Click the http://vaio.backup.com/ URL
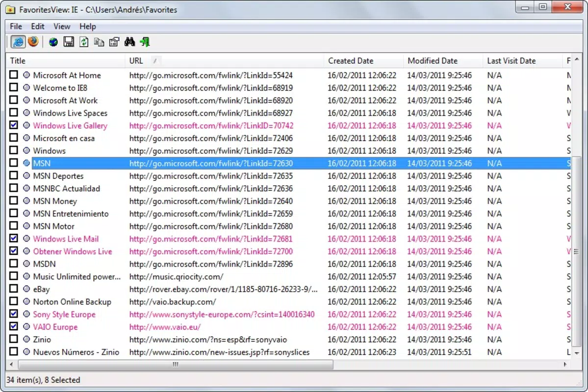 (173, 302)
